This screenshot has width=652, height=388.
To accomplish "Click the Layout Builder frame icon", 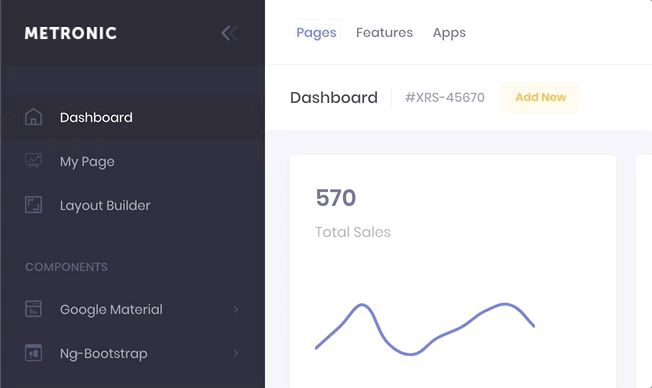I will (33, 205).
